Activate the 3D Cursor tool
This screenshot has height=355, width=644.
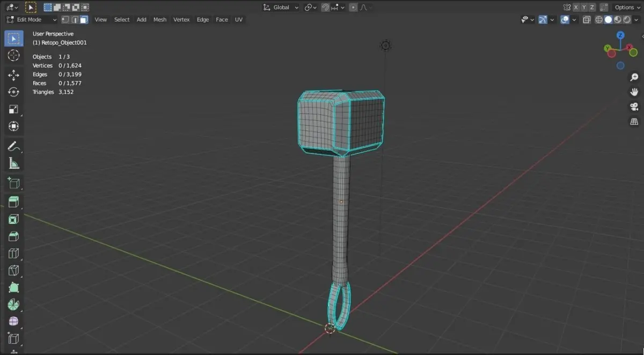[13, 55]
